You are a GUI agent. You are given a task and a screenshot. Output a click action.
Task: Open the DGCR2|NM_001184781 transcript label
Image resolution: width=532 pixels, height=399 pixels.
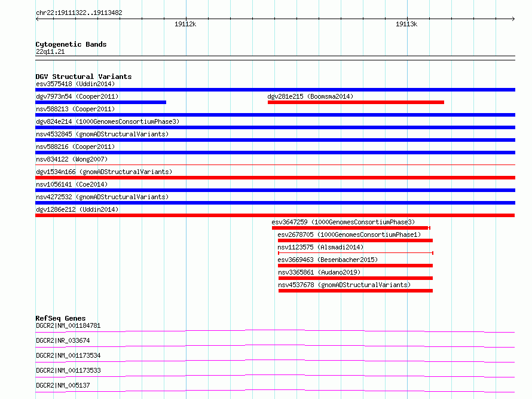[x=68, y=325]
